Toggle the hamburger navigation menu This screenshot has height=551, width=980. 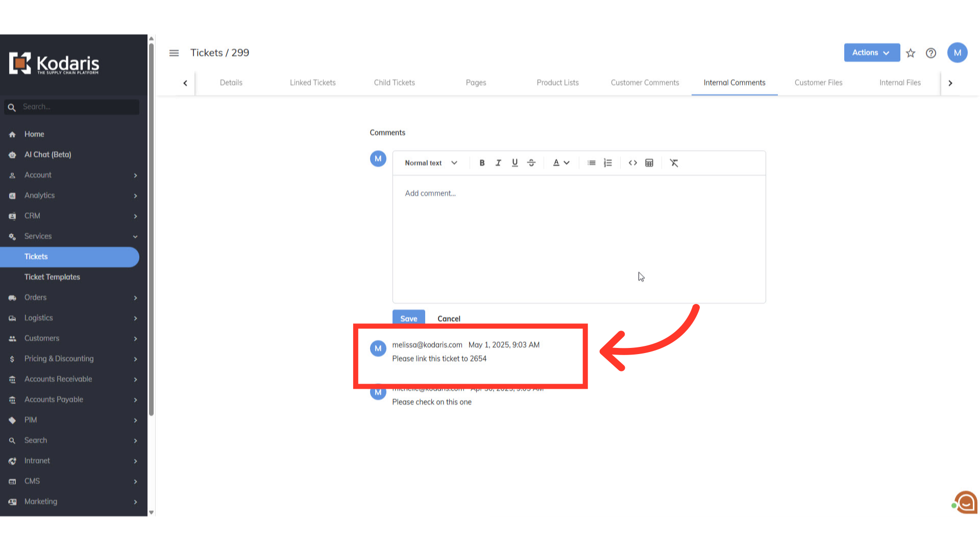[x=174, y=53]
